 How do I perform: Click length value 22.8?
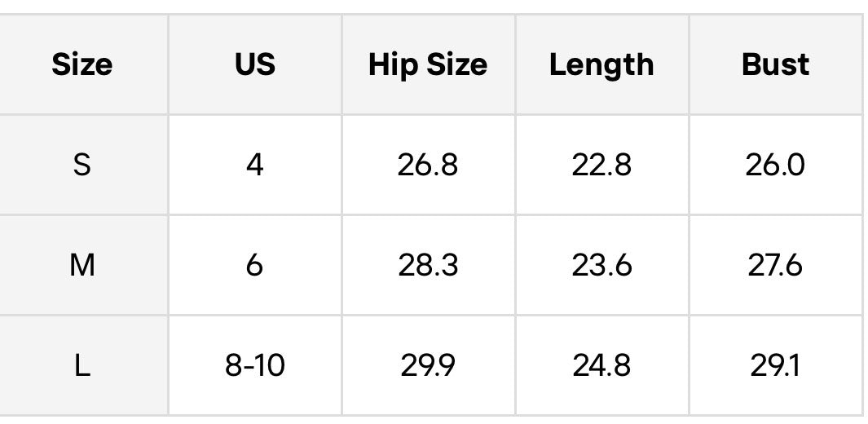click(601, 165)
